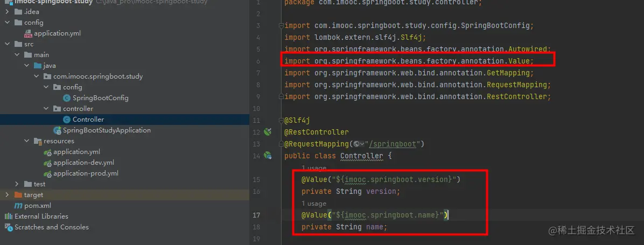Click the Spring bean gutter icon beside @RestController
Screen dimensions: 644x245
click(x=268, y=132)
